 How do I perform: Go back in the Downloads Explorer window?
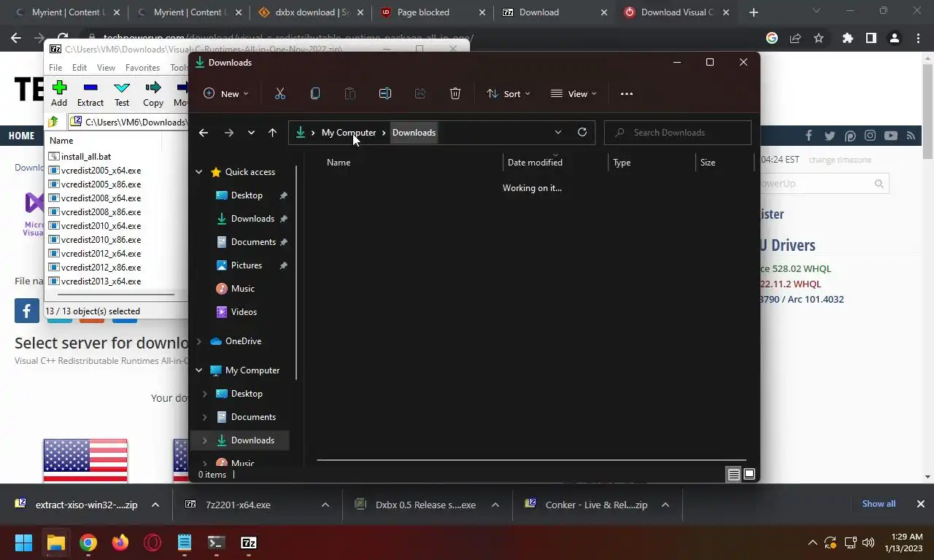pos(204,132)
